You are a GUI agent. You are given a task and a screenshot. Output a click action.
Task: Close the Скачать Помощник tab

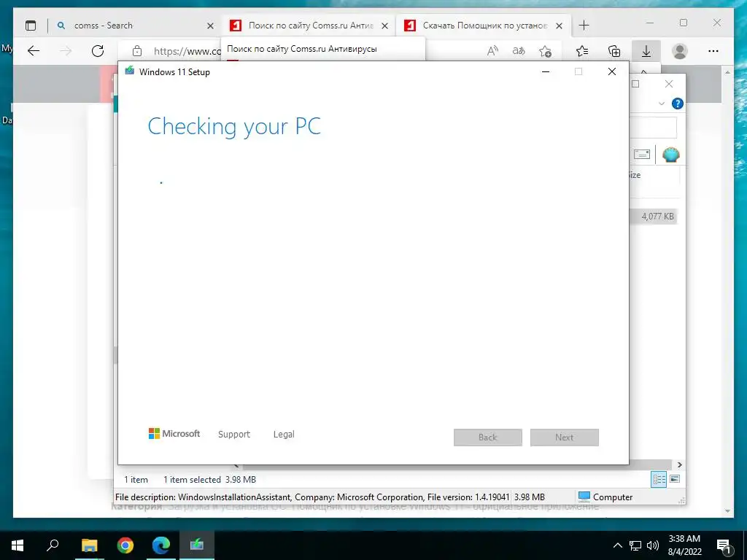click(x=560, y=26)
